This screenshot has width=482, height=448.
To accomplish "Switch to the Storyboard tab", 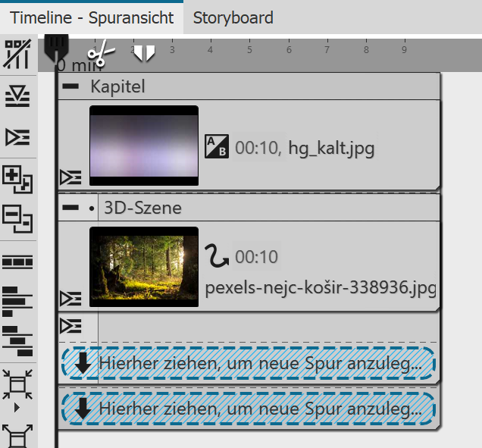I will (233, 17).
